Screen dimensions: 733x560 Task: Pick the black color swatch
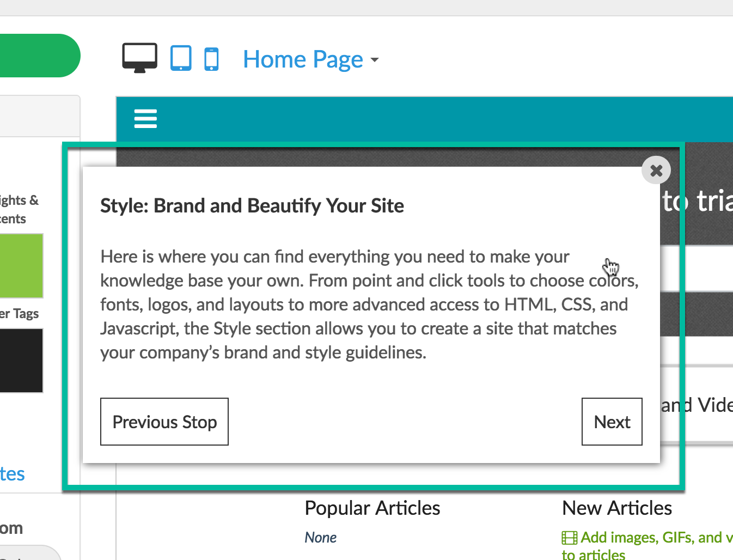pos(21,361)
